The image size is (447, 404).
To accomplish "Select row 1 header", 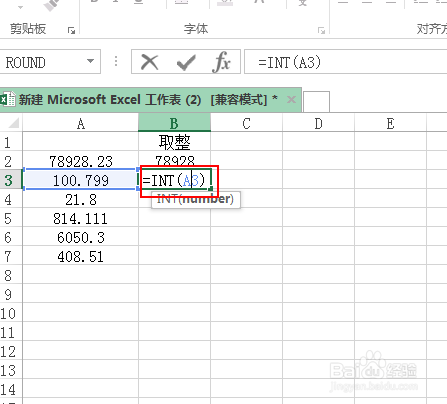I will (11, 142).
